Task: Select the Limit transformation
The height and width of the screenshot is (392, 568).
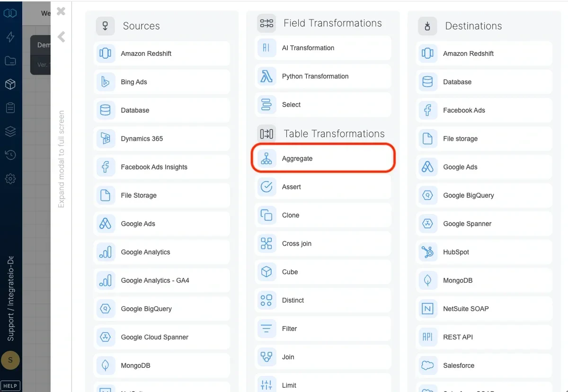Action: click(323, 383)
